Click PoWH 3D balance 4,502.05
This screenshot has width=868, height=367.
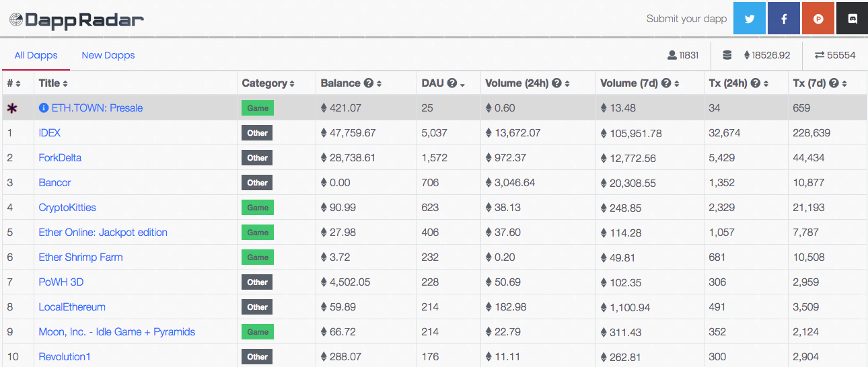[350, 282]
